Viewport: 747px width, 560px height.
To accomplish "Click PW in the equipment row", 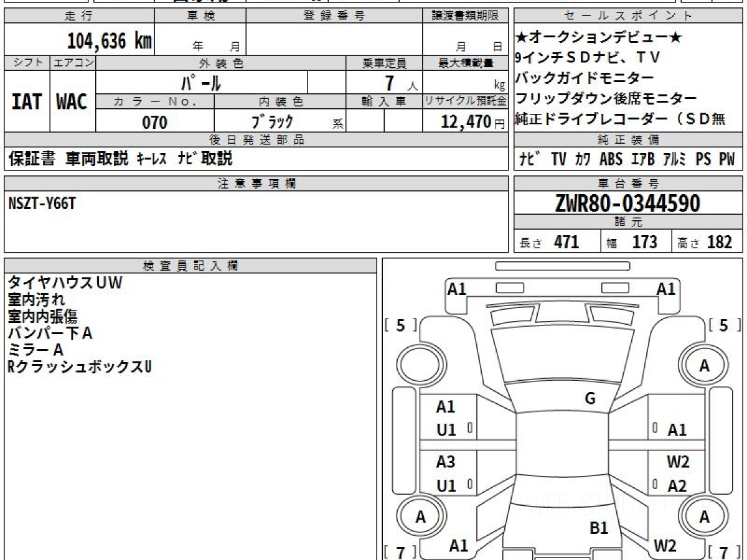I will [726, 159].
